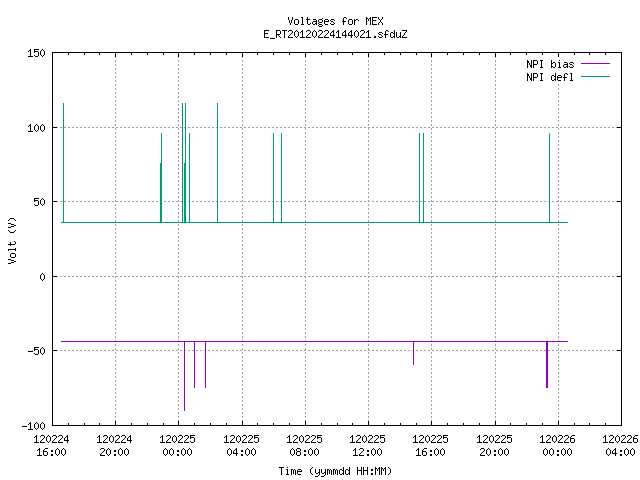Click the first green spike near 120224 16:00

63,162
